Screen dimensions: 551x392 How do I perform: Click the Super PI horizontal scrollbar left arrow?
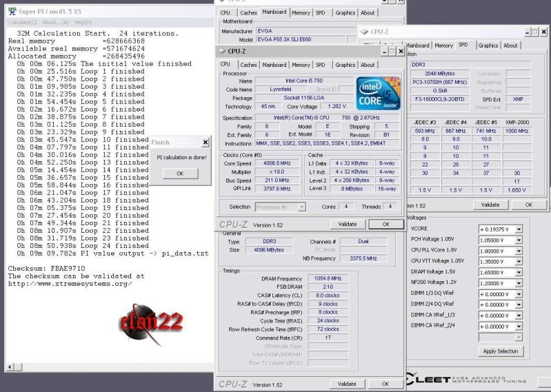click(x=10, y=367)
